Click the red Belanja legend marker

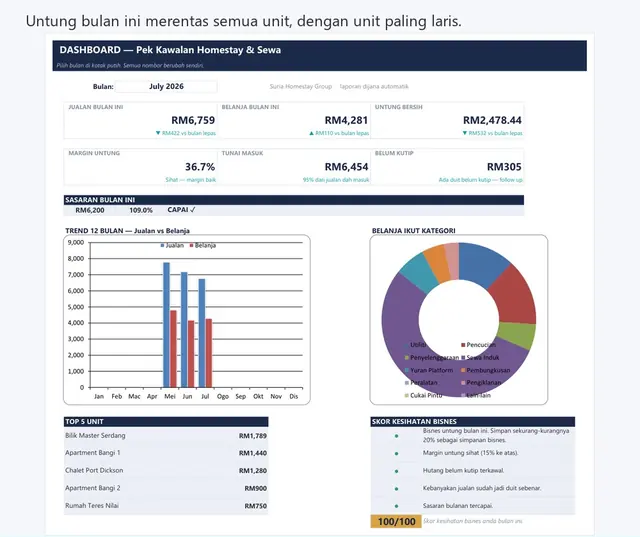(191, 246)
